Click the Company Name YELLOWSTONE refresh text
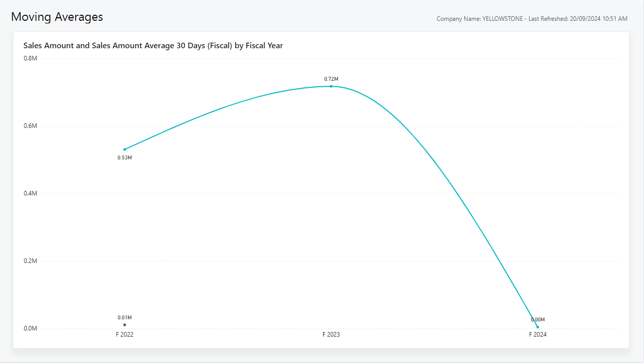This screenshot has height=363, width=644. tap(532, 19)
